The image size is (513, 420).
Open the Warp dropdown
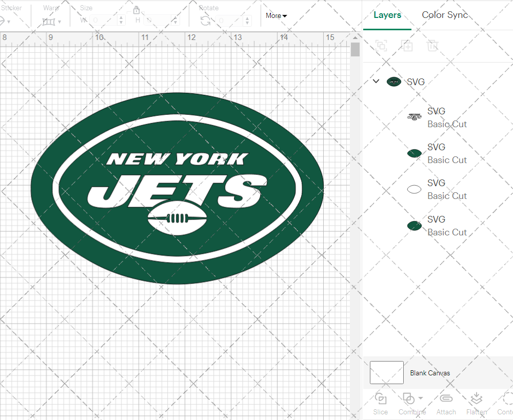coord(52,22)
